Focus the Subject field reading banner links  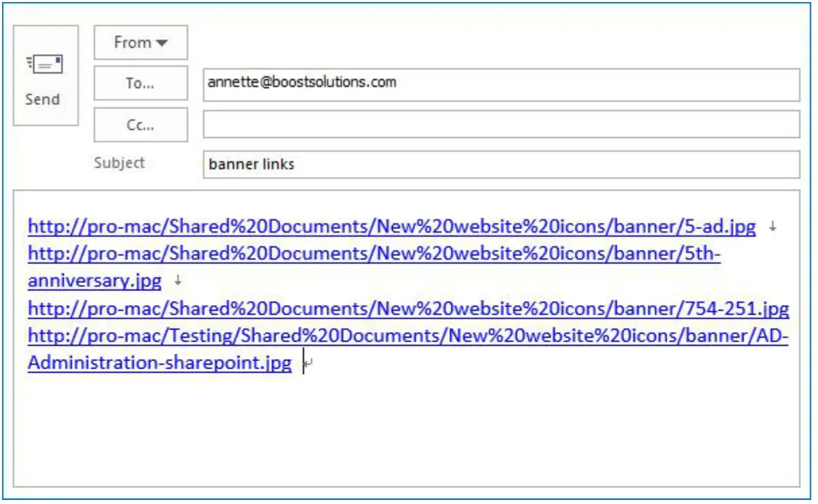pyautogui.click(x=501, y=164)
